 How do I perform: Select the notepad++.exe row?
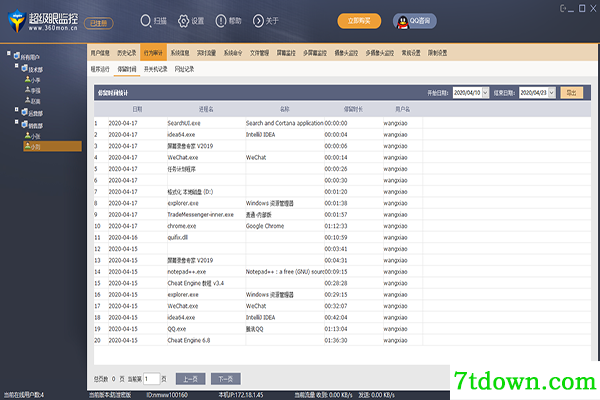click(342, 272)
